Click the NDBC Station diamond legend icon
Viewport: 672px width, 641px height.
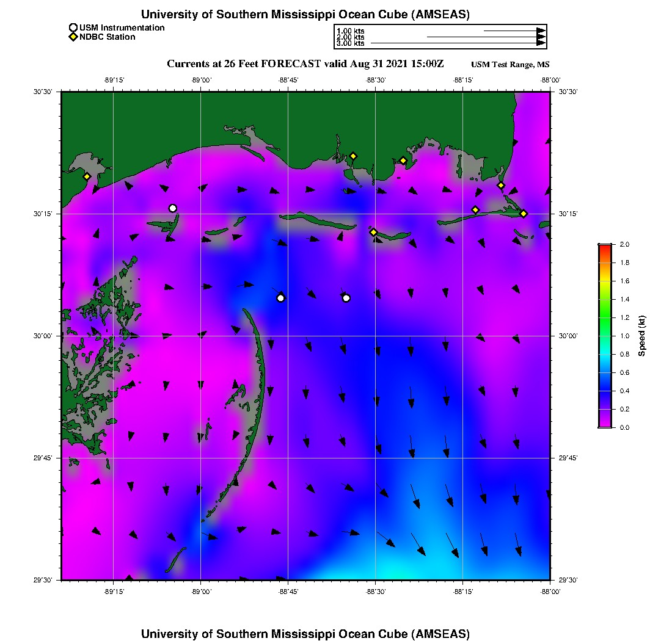(x=73, y=37)
